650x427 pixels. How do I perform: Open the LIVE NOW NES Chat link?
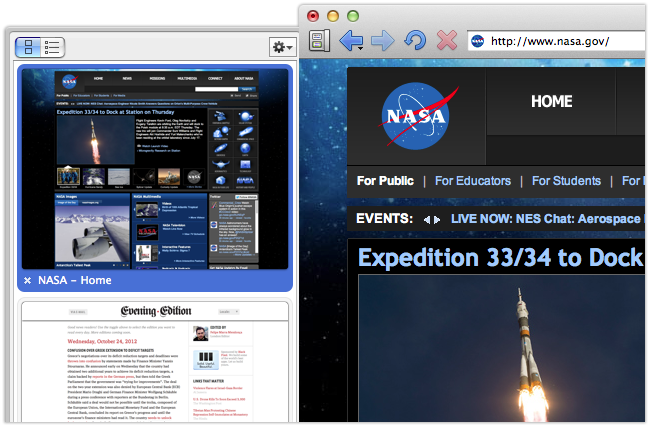pos(548,218)
